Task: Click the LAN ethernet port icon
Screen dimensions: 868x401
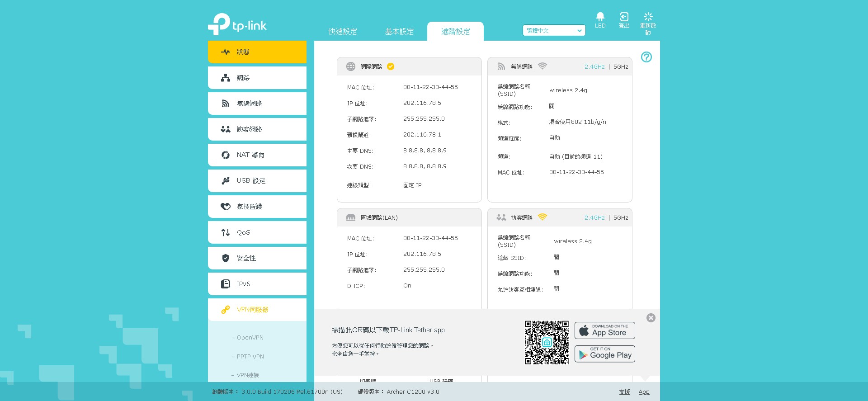Action: [x=351, y=217]
